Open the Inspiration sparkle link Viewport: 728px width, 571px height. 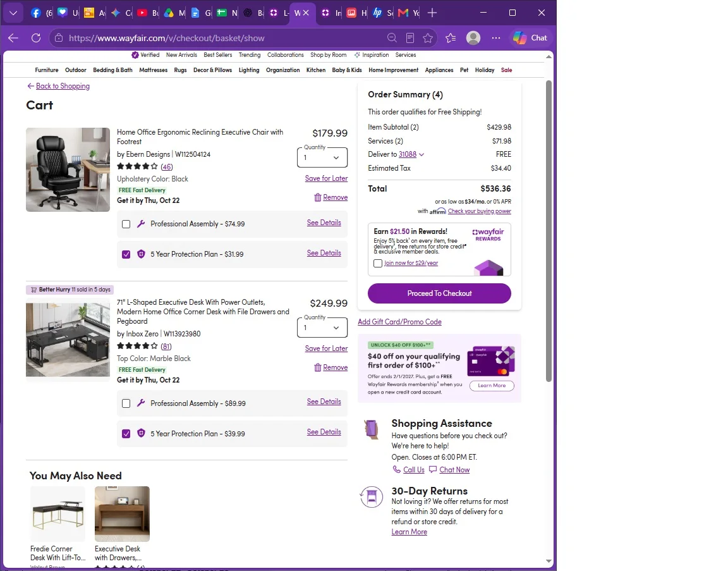pyautogui.click(x=372, y=55)
